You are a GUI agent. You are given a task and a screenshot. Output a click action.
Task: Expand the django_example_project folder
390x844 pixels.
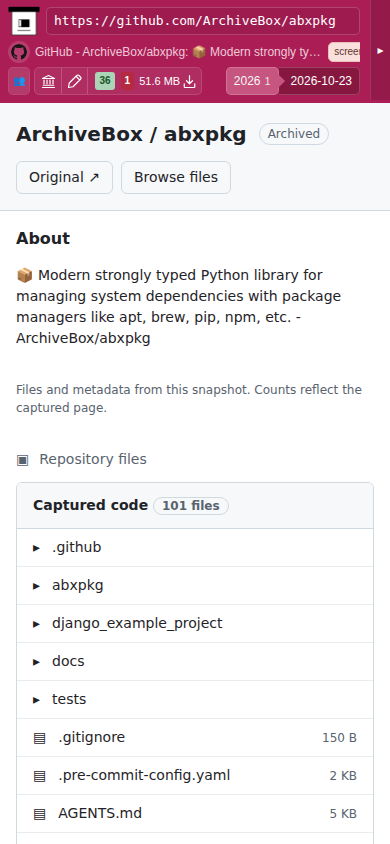[37, 624]
